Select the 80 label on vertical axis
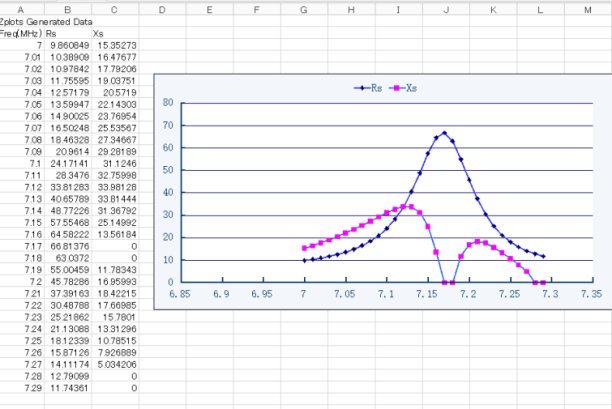 tap(168, 103)
